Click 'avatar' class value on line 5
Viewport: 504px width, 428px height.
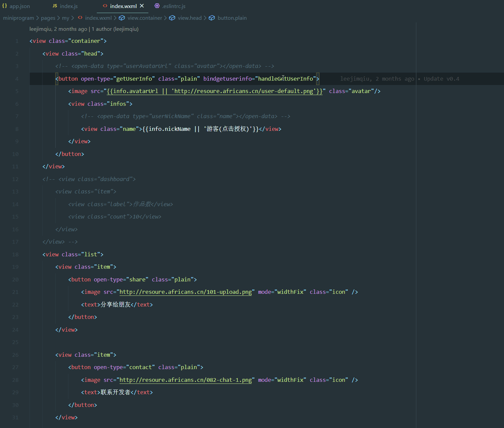tap(361, 91)
